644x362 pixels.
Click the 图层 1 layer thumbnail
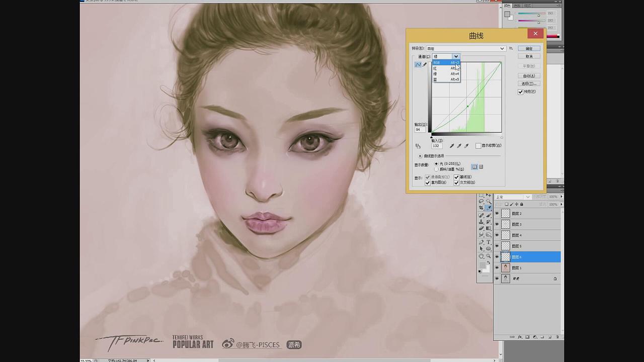coord(506,268)
